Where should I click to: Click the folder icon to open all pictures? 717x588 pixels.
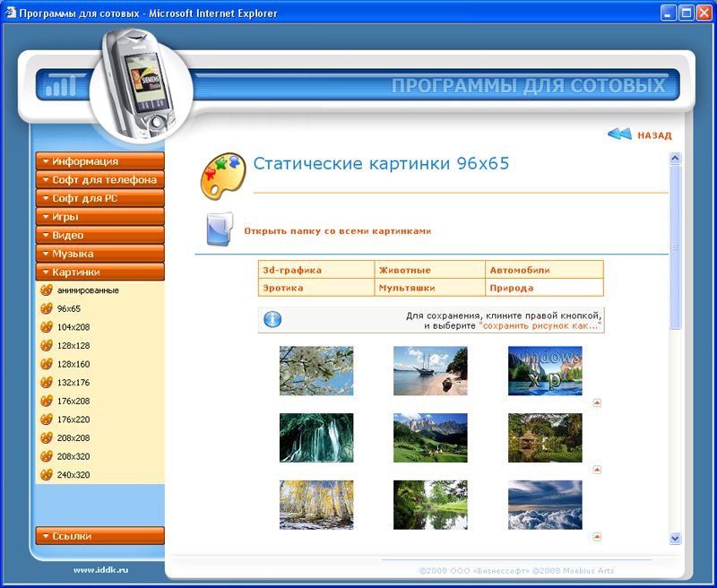(219, 229)
